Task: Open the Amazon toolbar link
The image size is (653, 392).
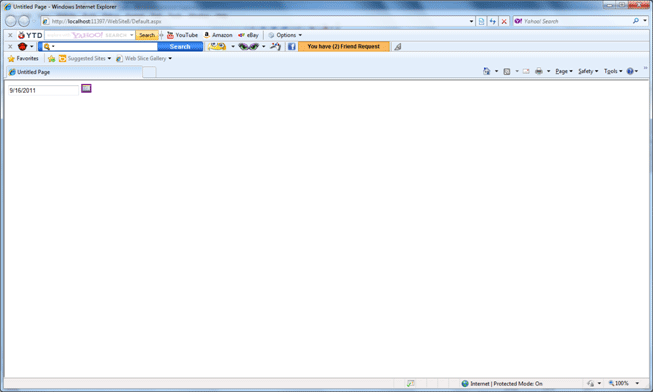Action: (218, 35)
